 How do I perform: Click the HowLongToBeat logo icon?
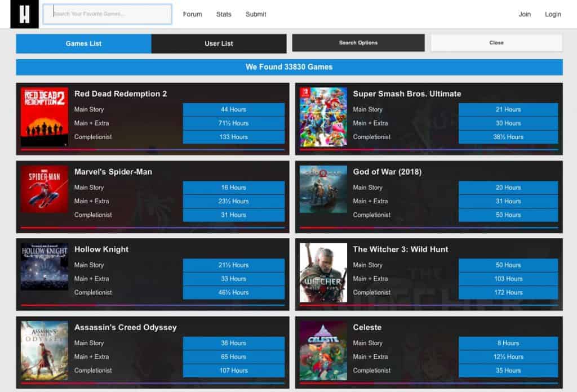click(24, 14)
